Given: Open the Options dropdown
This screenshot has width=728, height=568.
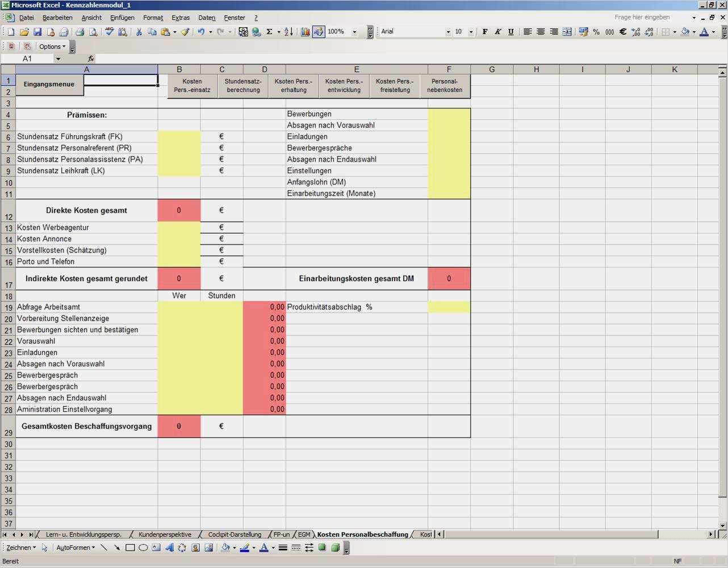Looking at the screenshot, I should coord(52,47).
